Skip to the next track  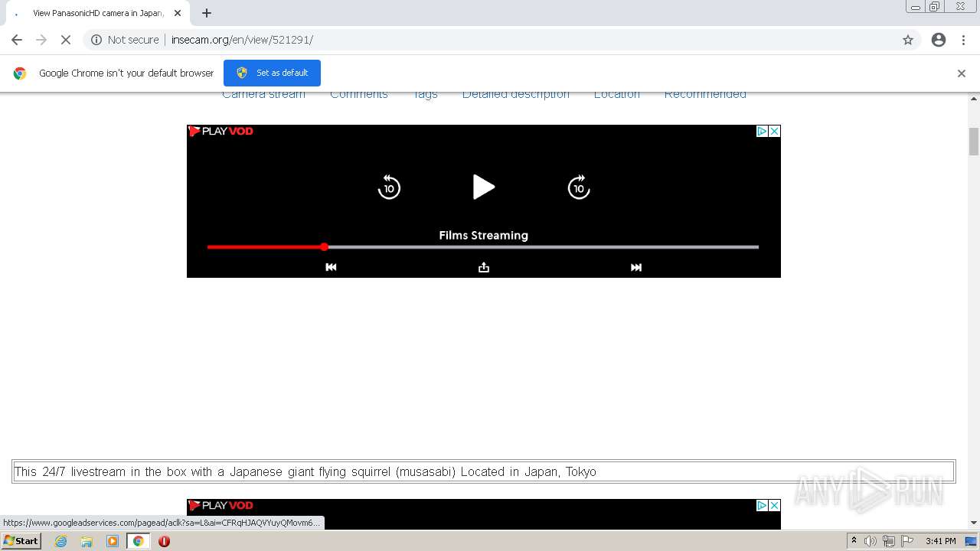636,267
